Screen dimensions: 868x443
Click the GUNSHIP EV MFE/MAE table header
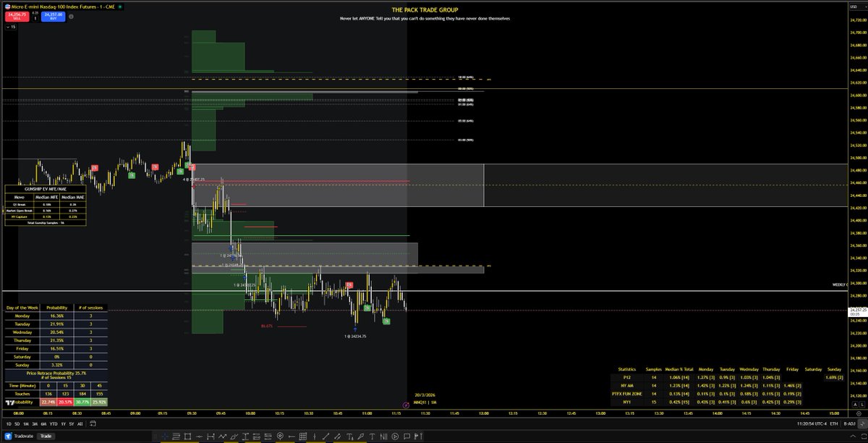(46, 188)
